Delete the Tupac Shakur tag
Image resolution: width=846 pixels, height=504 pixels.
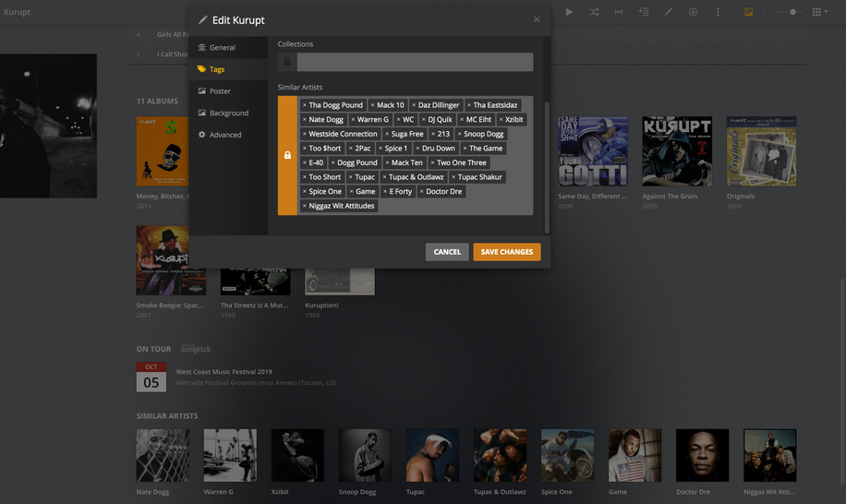click(x=453, y=177)
